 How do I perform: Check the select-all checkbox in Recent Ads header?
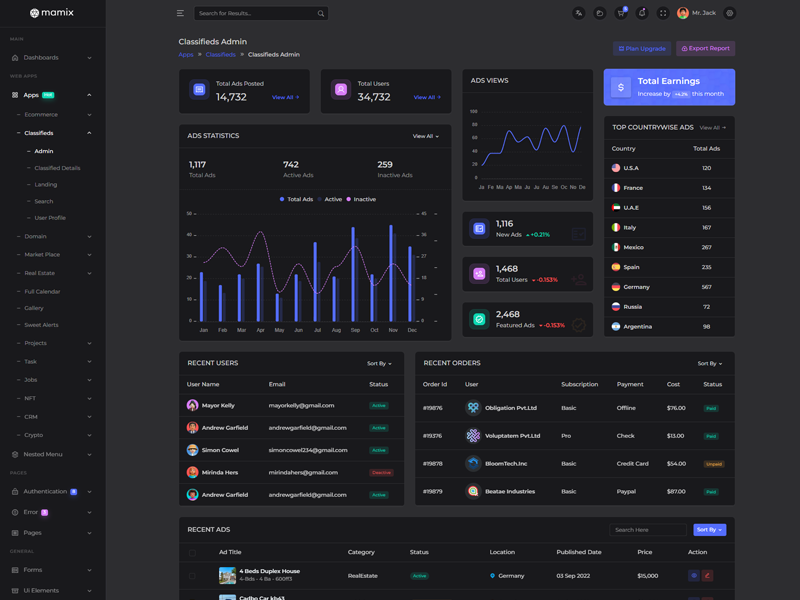(193, 552)
